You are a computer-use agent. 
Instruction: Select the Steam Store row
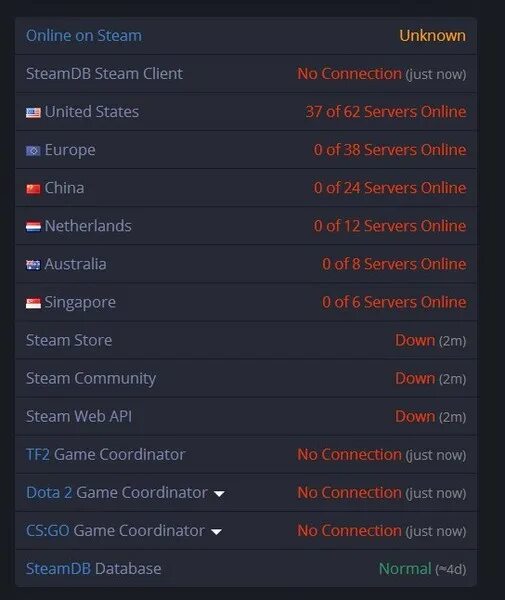pyautogui.click(x=246, y=340)
